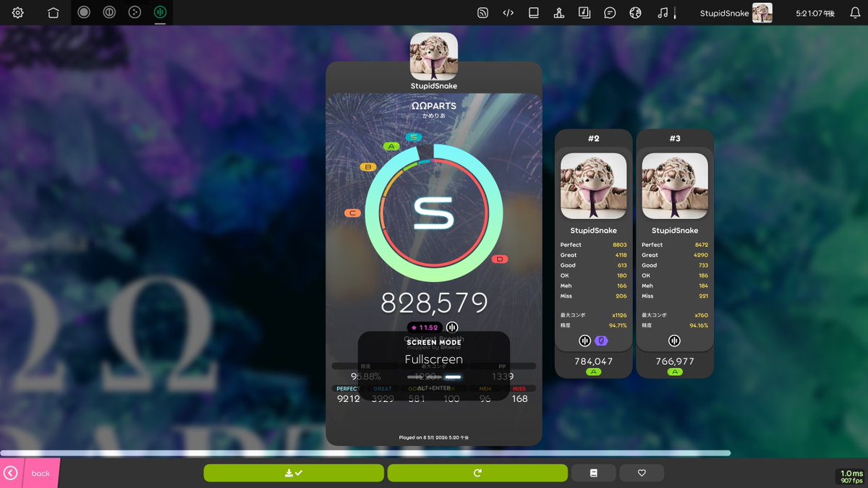This screenshot has height=488, width=868.
Task: Click mania ruleset icon on the #3 panel
Action: (675, 341)
